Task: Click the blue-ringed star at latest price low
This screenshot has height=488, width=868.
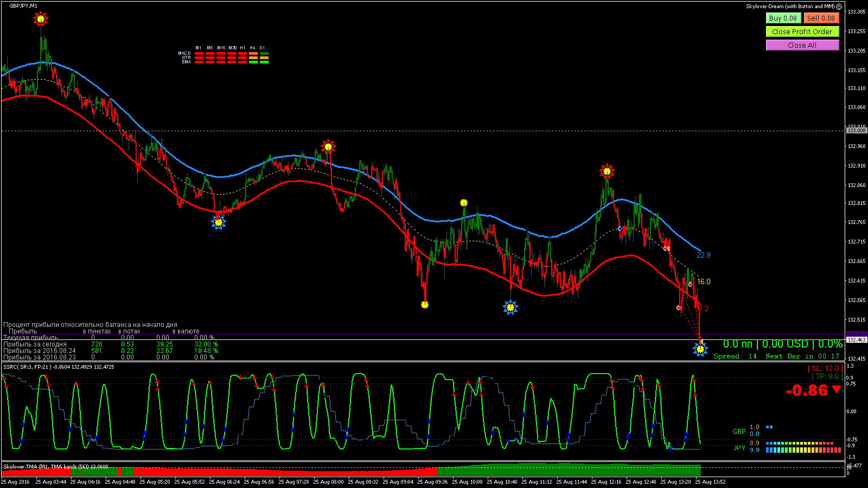Action: click(x=700, y=350)
